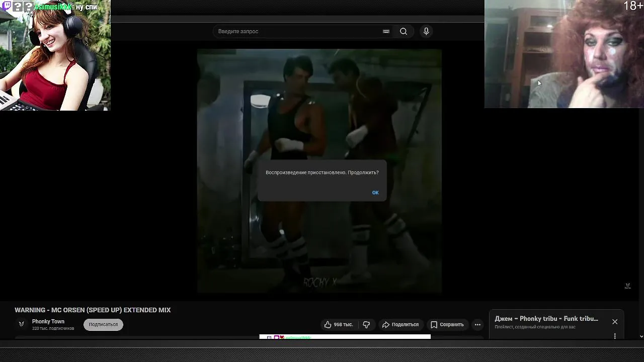Close the Джем playlist panel
The image size is (644, 362).
[x=615, y=322]
